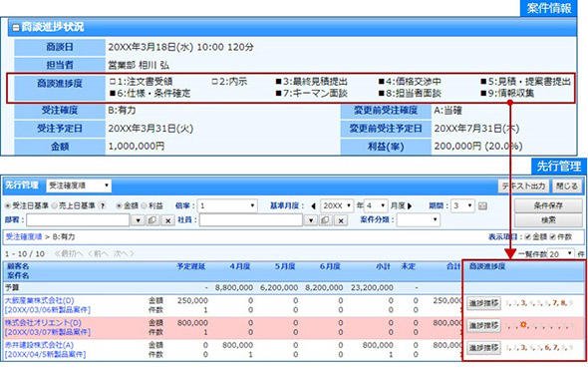Viewport: 588px width, 368px height.
Task: Click the 4:価格交渉中 progress item
Action: (x=410, y=82)
